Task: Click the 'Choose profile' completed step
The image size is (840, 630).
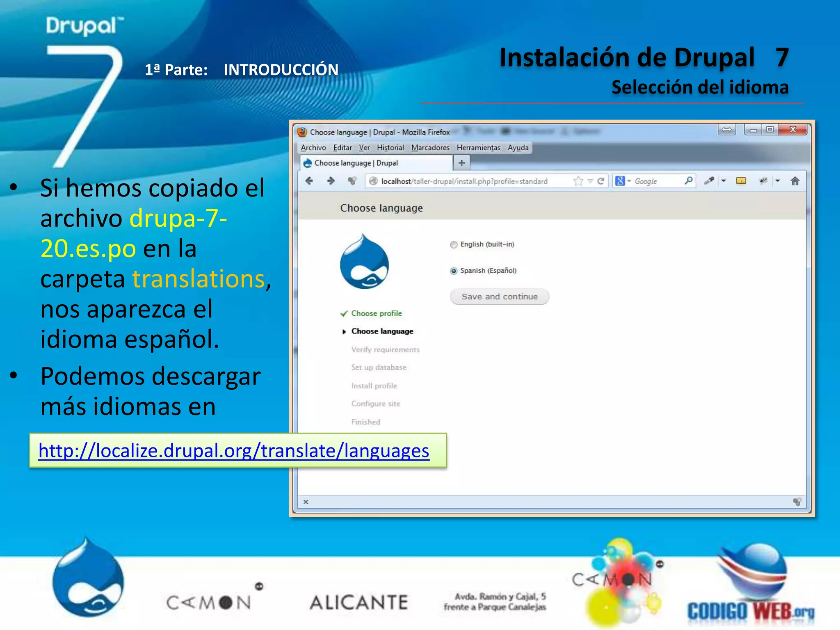Action: (x=376, y=313)
